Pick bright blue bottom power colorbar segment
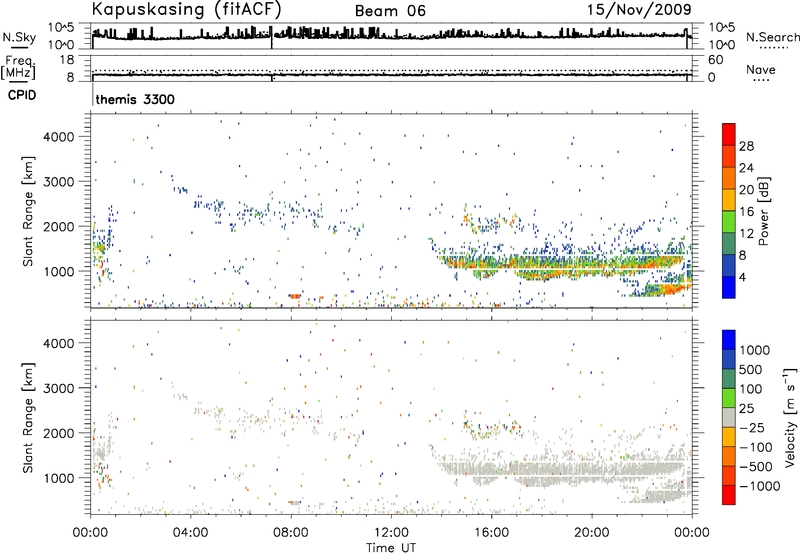 (729, 287)
